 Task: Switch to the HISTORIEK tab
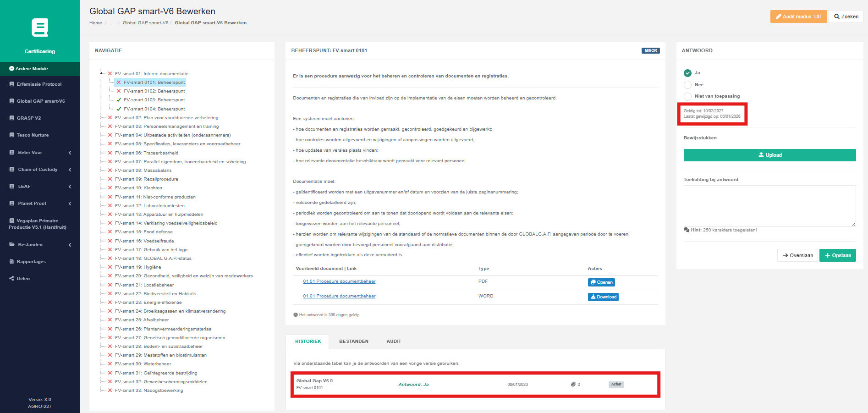point(308,341)
